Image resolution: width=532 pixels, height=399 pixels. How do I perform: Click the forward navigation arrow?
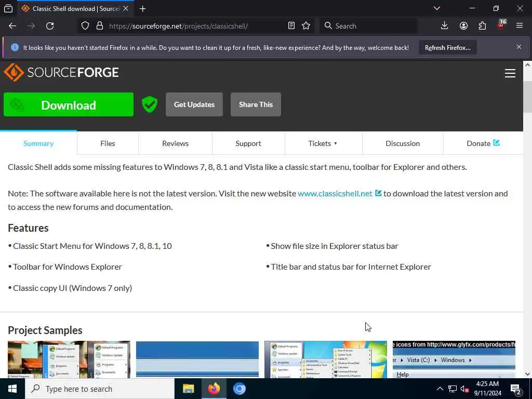click(31, 26)
